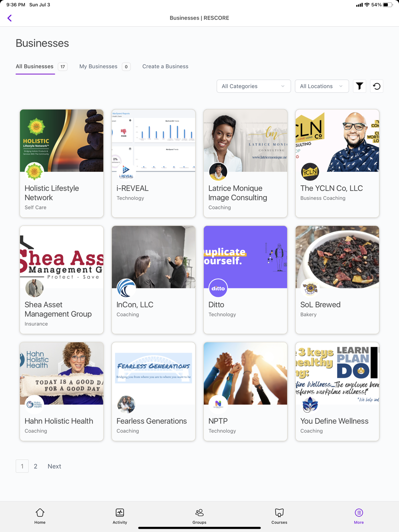Reset filters with the circular arrow icon
The height and width of the screenshot is (532, 399).
click(x=377, y=86)
